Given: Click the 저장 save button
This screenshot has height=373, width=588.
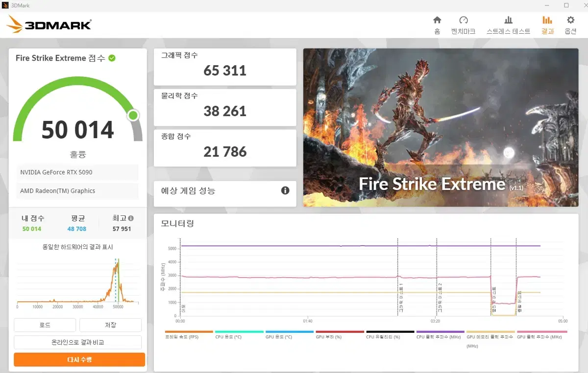Looking at the screenshot, I should 110,325.
